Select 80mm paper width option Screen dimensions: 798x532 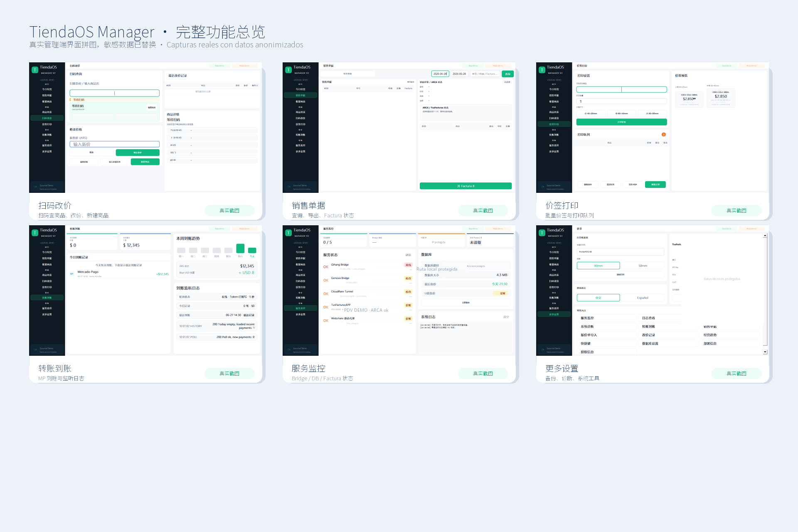598,266
